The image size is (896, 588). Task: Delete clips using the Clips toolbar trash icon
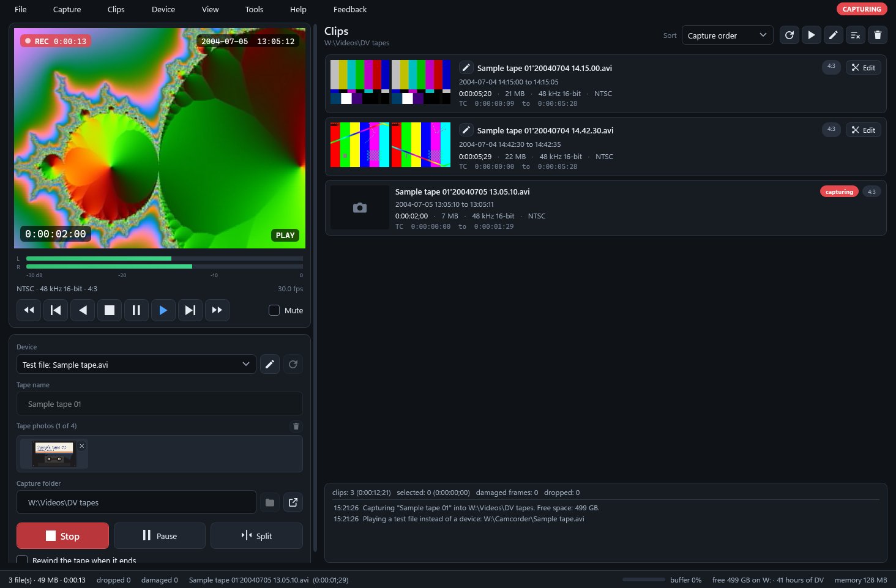click(878, 35)
